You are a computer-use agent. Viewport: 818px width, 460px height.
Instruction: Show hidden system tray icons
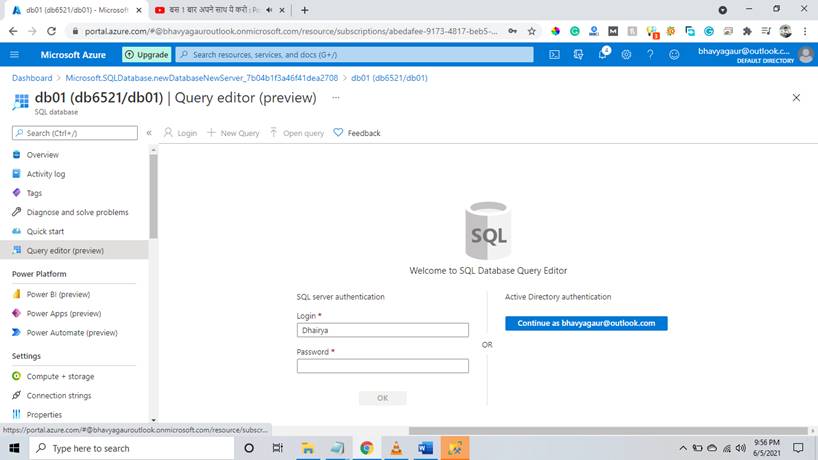(682, 448)
